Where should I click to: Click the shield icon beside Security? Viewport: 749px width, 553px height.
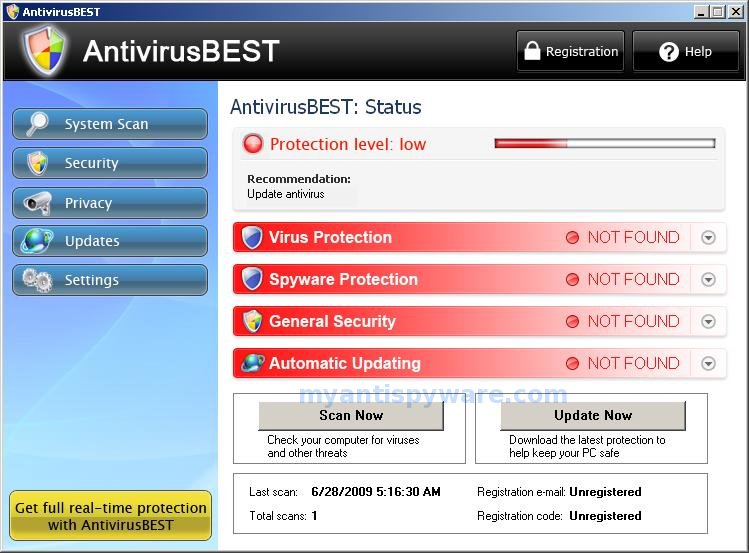click(x=38, y=163)
